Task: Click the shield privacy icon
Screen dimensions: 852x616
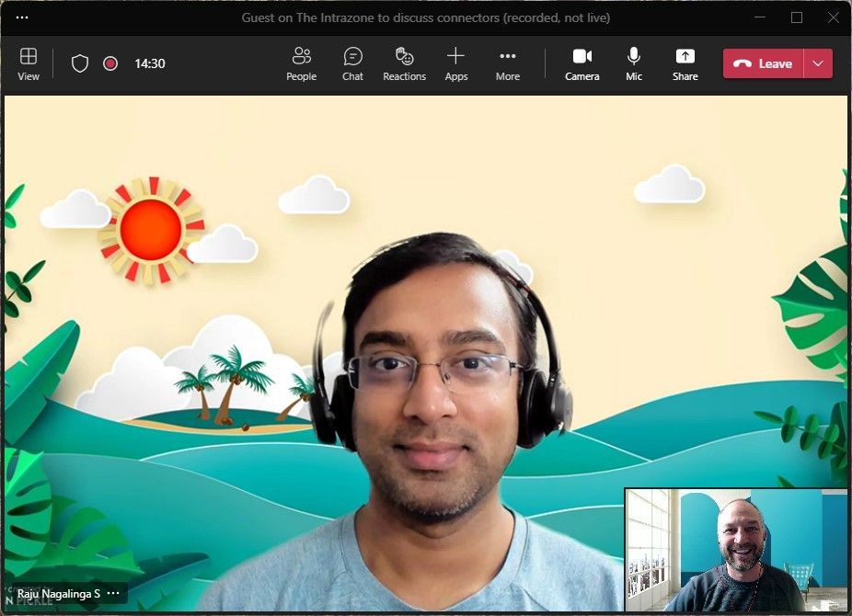Action: pyautogui.click(x=80, y=63)
